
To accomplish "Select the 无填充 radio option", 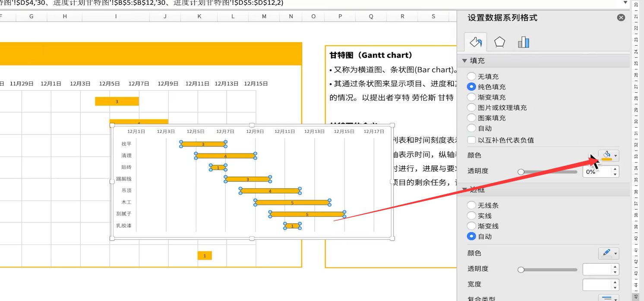I will click(x=472, y=76).
